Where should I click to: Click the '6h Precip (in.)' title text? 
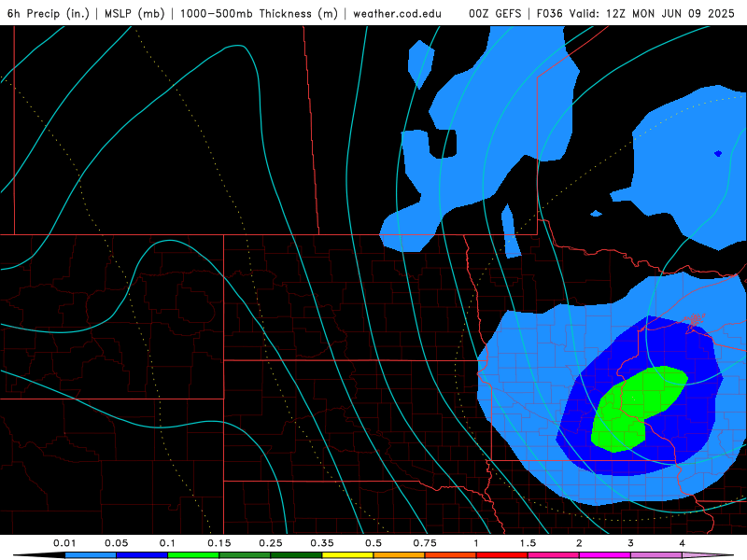coord(49,13)
